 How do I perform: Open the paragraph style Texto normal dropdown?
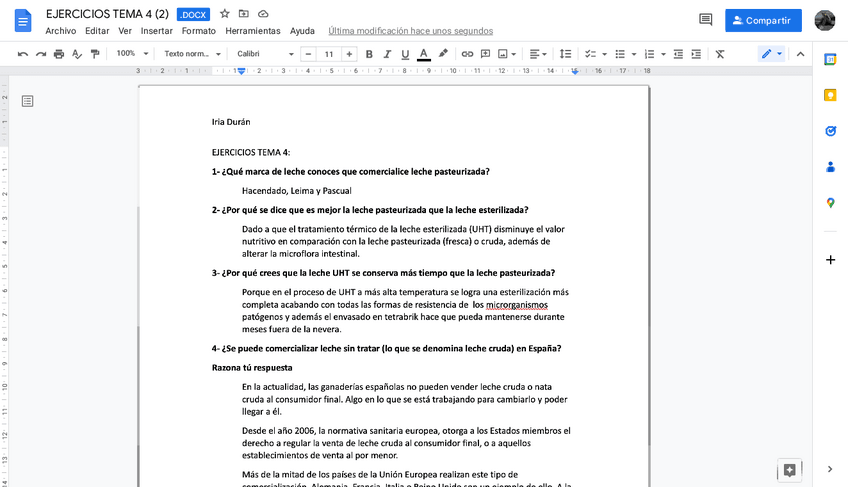tap(193, 54)
